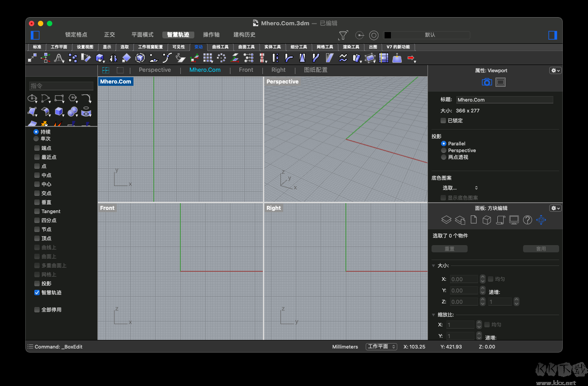Select the 两点透视 projection radio button
Image resolution: width=588 pixels, height=386 pixels.
tap(444, 157)
